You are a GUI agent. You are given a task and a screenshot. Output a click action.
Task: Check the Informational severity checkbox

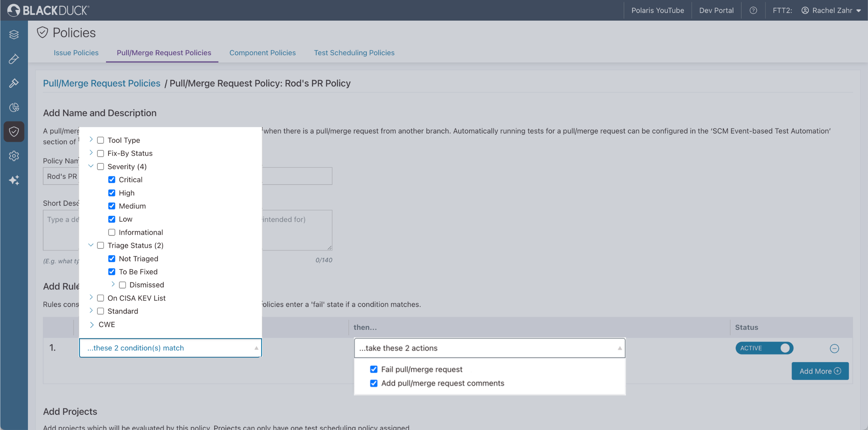tap(112, 232)
